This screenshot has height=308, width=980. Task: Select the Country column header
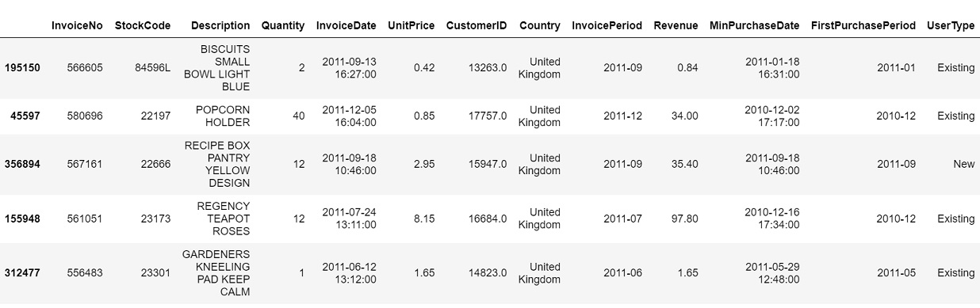click(540, 25)
